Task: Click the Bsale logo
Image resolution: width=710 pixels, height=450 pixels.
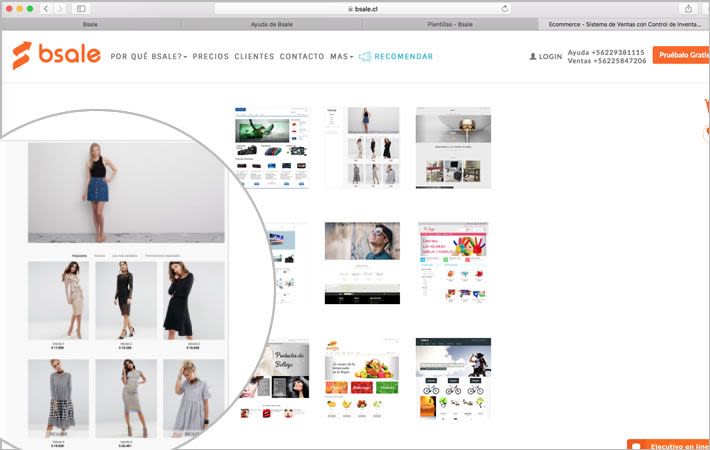Action: pos(56,55)
